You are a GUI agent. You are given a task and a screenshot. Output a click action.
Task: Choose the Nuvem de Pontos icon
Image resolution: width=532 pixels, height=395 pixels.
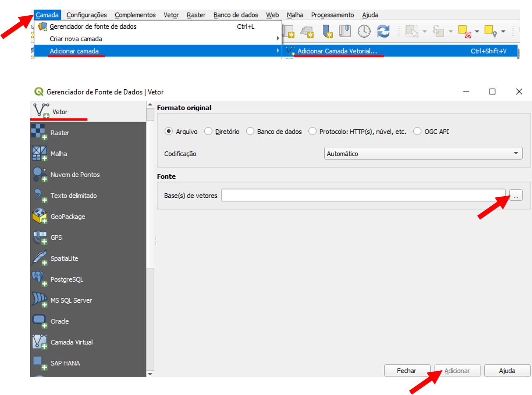point(39,174)
